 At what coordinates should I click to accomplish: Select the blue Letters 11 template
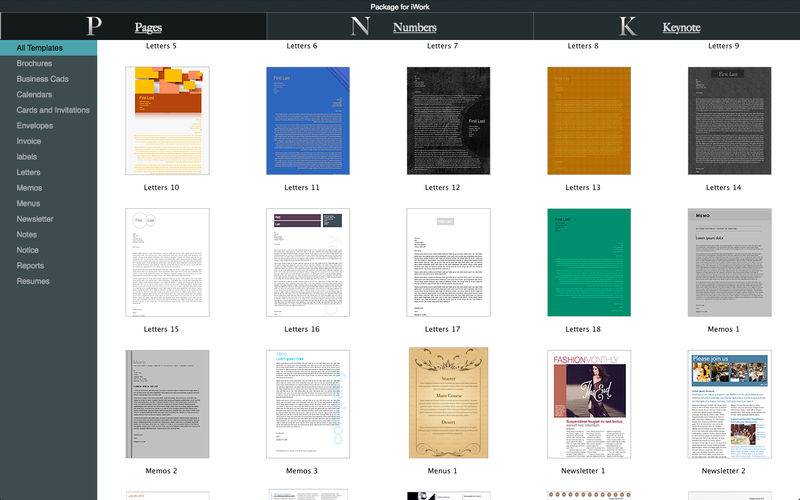tap(308, 121)
